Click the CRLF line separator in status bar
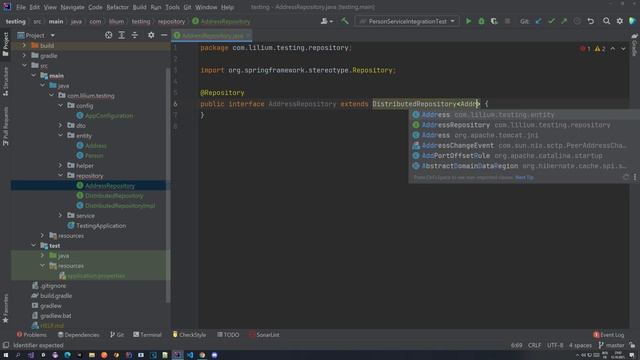This screenshot has width=640, height=360. click(x=534, y=345)
